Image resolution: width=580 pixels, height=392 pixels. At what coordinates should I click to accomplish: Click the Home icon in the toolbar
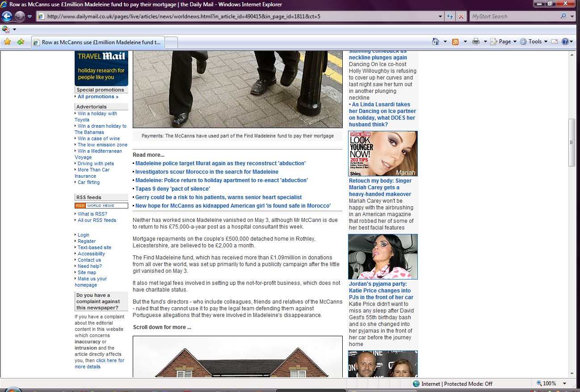pos(436,42)
